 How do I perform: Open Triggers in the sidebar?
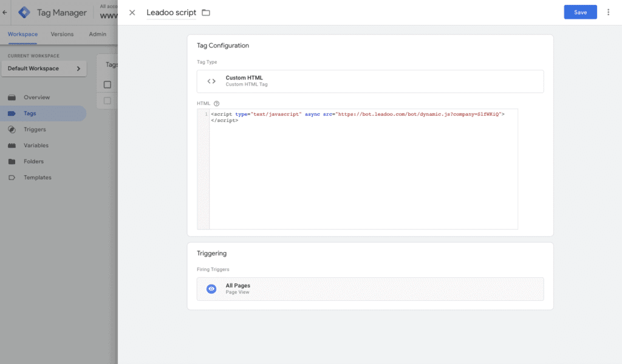pos(35,129)
